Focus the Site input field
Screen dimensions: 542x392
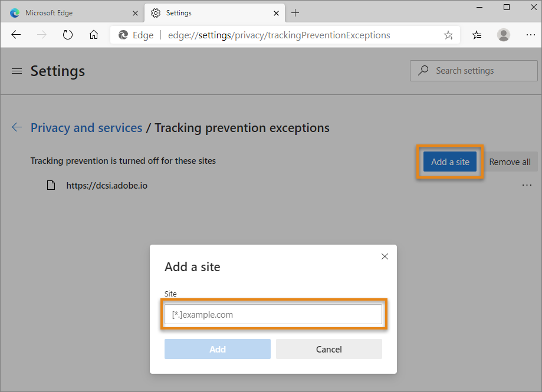click(x=273, y=314)
